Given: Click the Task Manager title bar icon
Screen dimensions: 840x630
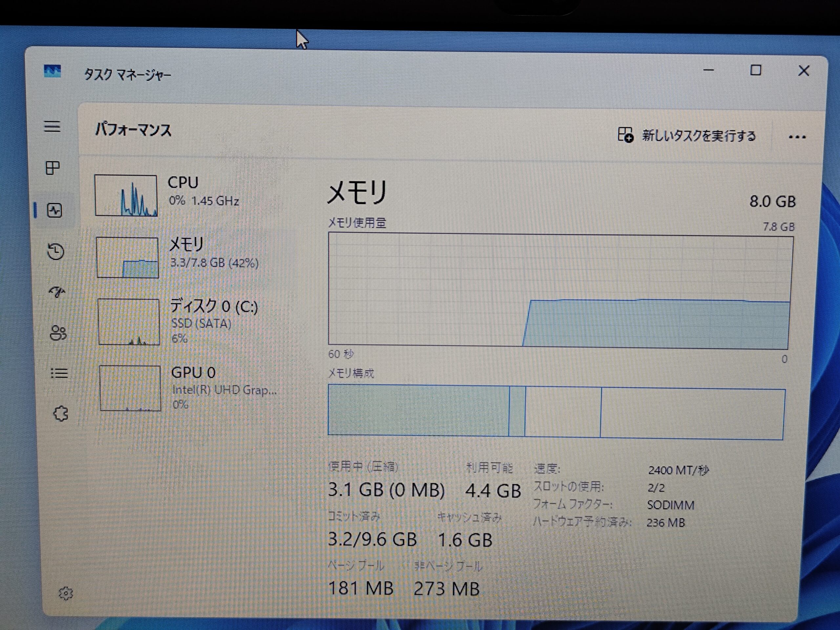Looking at the screenshot, I should click(52, 71).
